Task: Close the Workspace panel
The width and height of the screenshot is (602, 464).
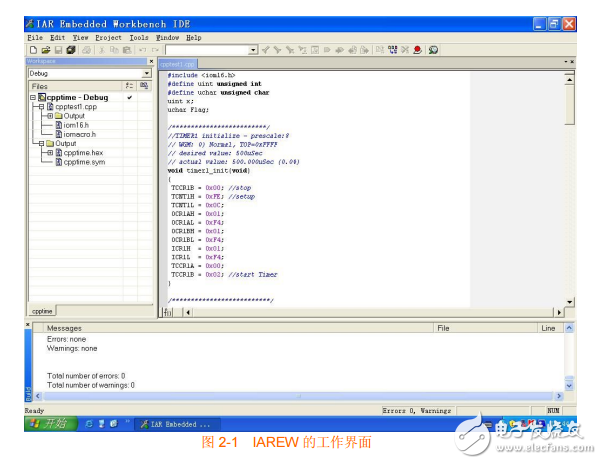Action: coord(152,61)
